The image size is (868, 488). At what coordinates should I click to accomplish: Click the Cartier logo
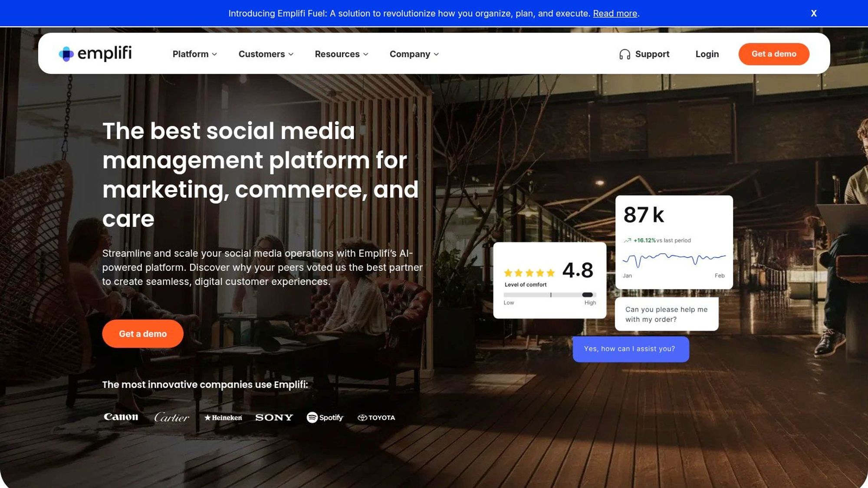pyautogui.click(x=172, y=417)
